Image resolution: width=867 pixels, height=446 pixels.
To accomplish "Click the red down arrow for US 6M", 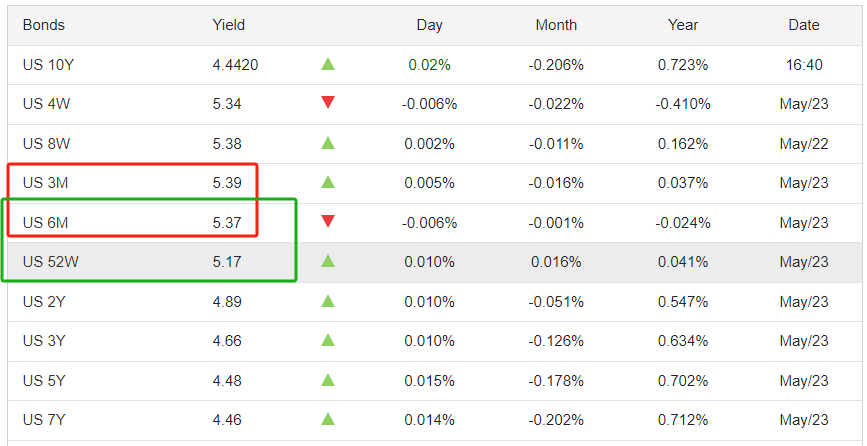I will pyautogui.click(x=328, y=222).
